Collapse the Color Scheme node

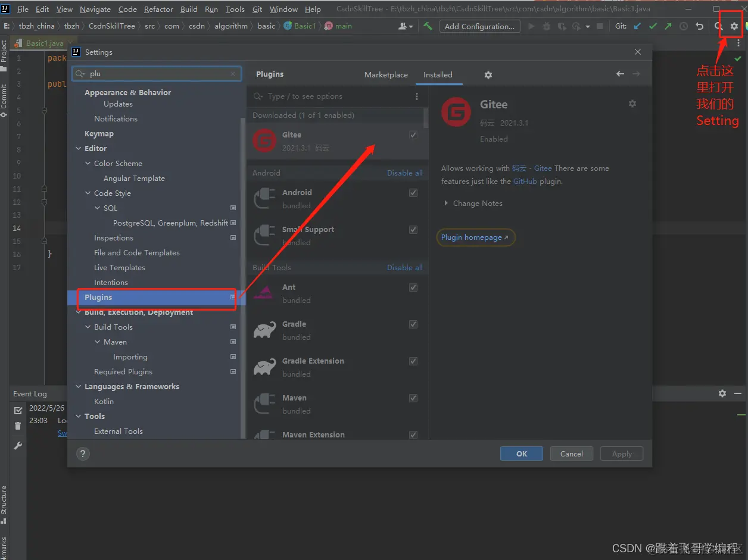tap(88, 164)
